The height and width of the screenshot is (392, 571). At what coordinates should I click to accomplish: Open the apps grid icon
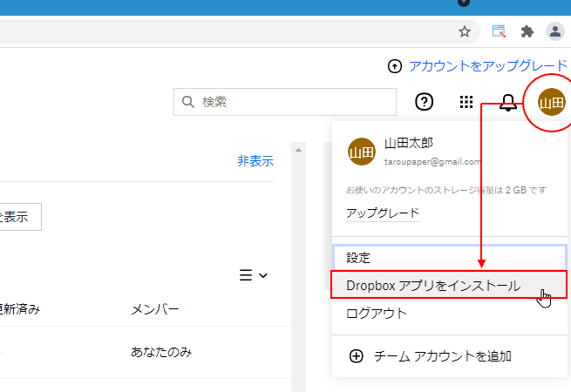click(466, 102)
